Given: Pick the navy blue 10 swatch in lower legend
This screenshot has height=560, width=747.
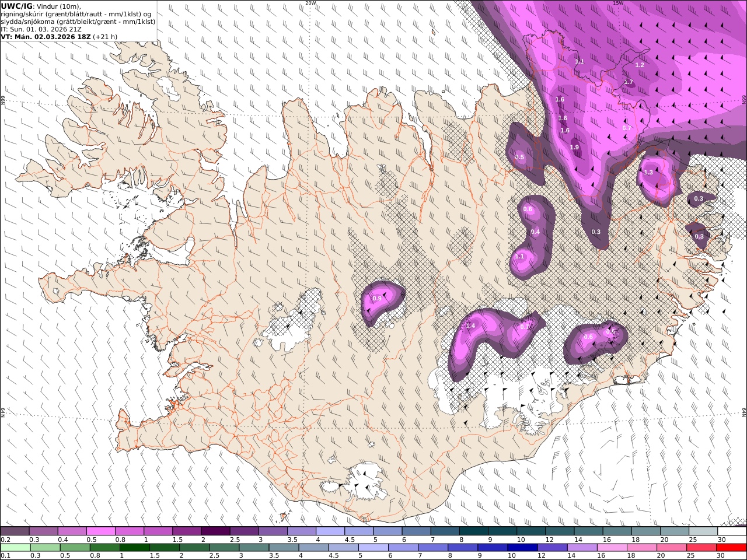Looking at the screenshot, I should click(x=522, y=548).
